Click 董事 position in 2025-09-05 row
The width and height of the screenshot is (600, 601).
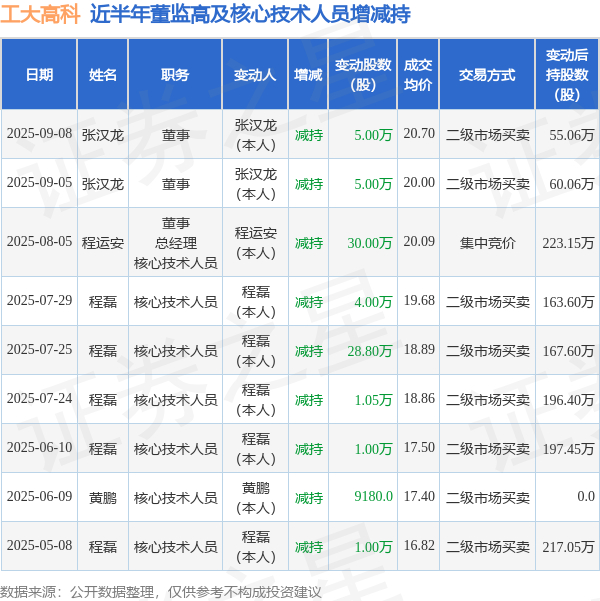pos(175,184)
